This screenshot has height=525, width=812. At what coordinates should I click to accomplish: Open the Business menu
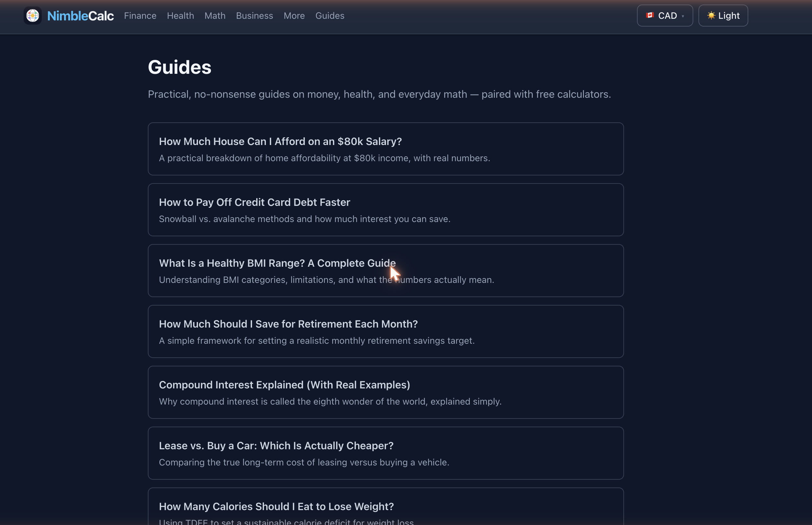[255, 16]
